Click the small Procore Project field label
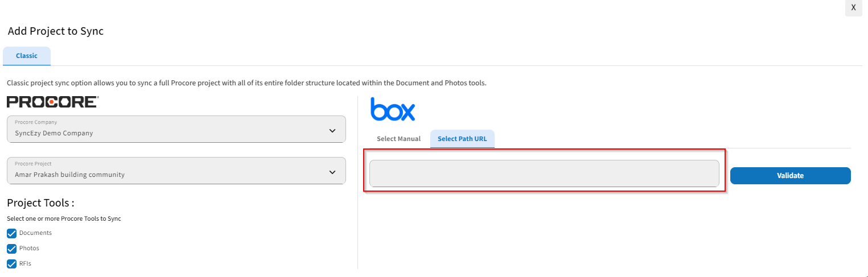868x277 pixels. [33, 164]
